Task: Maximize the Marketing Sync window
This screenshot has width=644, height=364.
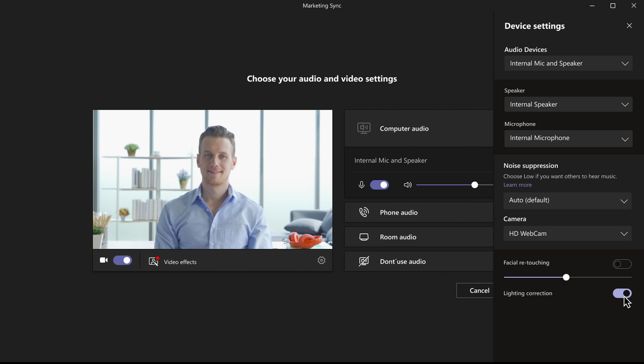Action: coord(613,6)
